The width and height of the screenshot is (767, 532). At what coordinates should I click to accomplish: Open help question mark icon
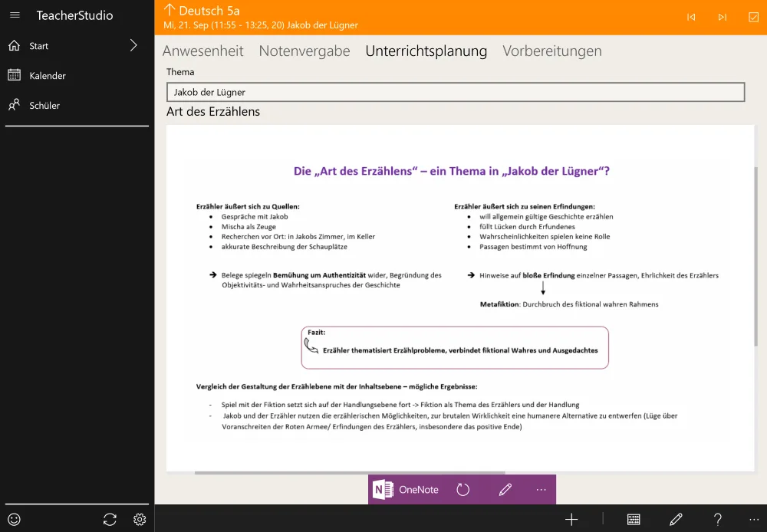(x=718, y=519)
